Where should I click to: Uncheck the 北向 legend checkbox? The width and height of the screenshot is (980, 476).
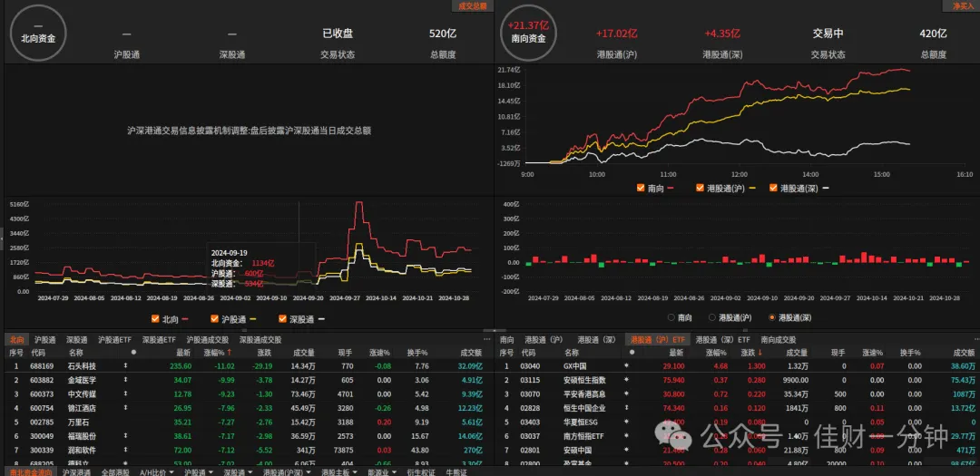[x=155, y=318]
